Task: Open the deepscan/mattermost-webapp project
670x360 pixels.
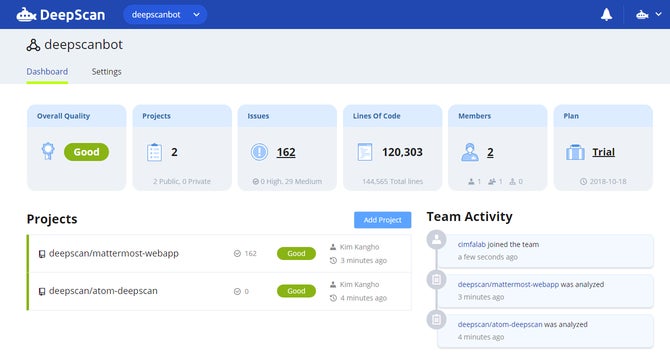Action: (114, 253)
